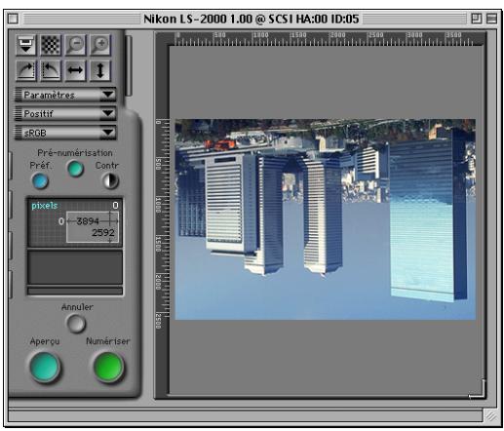Click the Préf. blue round button

[40, 181]
